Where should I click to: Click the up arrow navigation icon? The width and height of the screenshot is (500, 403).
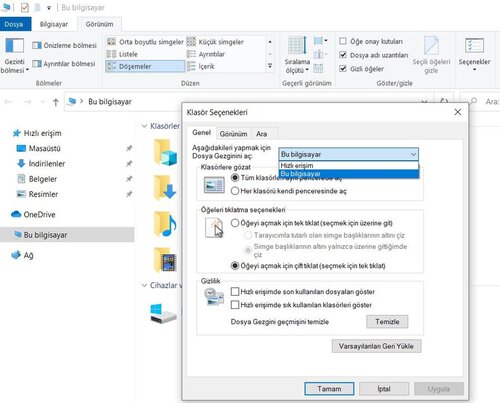tap(56, 102)
